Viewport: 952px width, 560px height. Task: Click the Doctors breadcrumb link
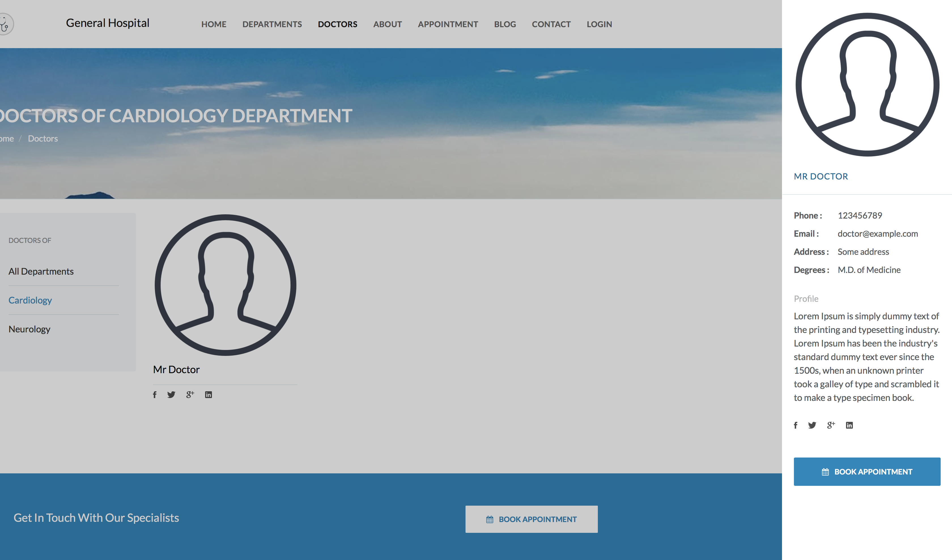click(43, 138)
